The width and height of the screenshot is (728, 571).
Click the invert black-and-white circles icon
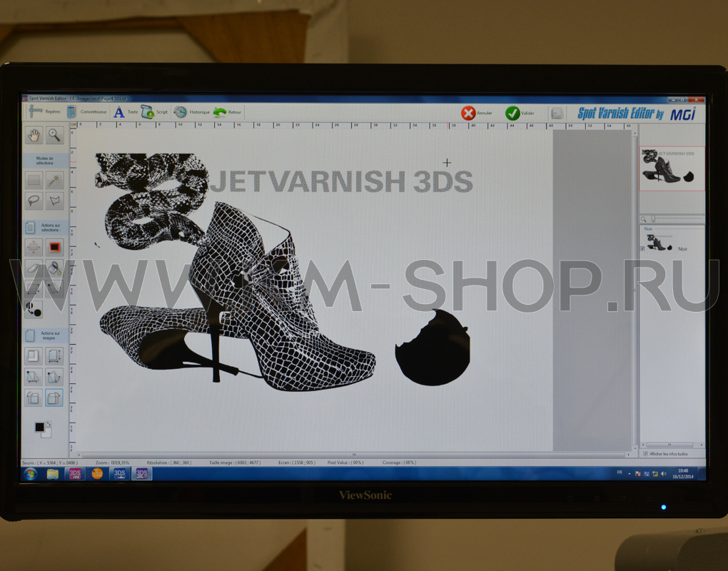pyautogui.click(x=34, y=309)
